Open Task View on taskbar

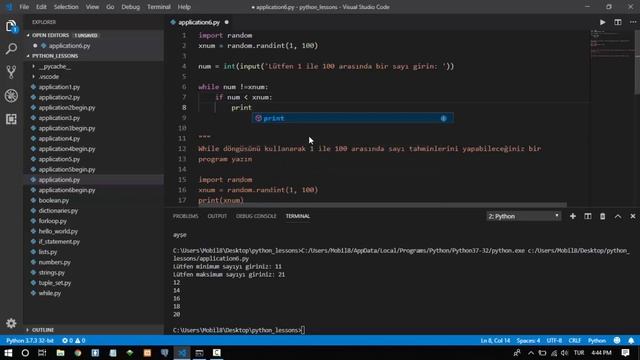coord(42,353)
